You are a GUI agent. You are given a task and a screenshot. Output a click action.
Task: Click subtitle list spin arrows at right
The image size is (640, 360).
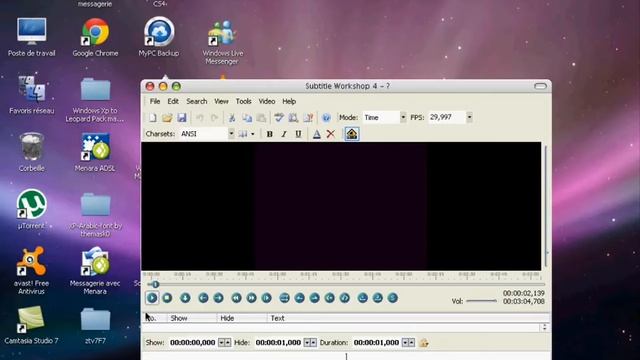pos(544,327)
